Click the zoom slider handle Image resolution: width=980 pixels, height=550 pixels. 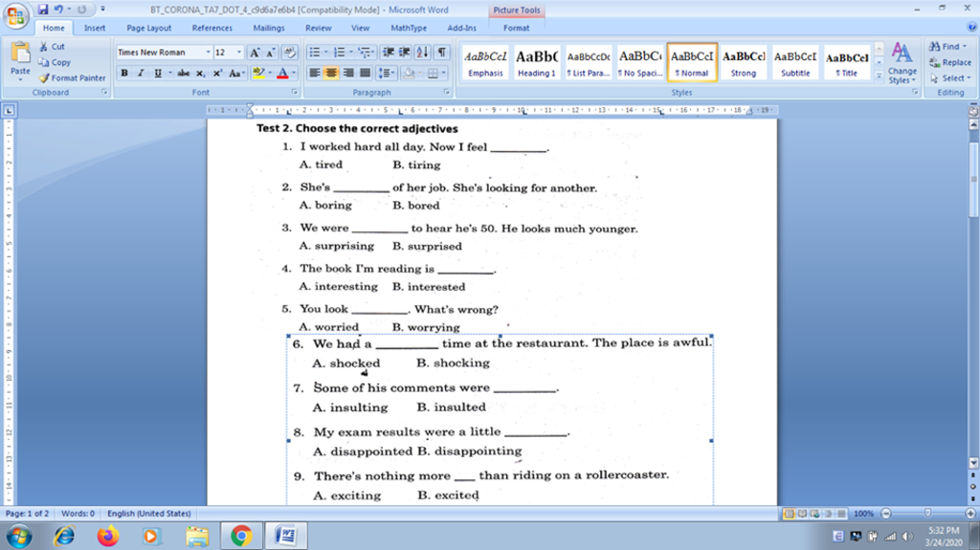coord(927,514)
